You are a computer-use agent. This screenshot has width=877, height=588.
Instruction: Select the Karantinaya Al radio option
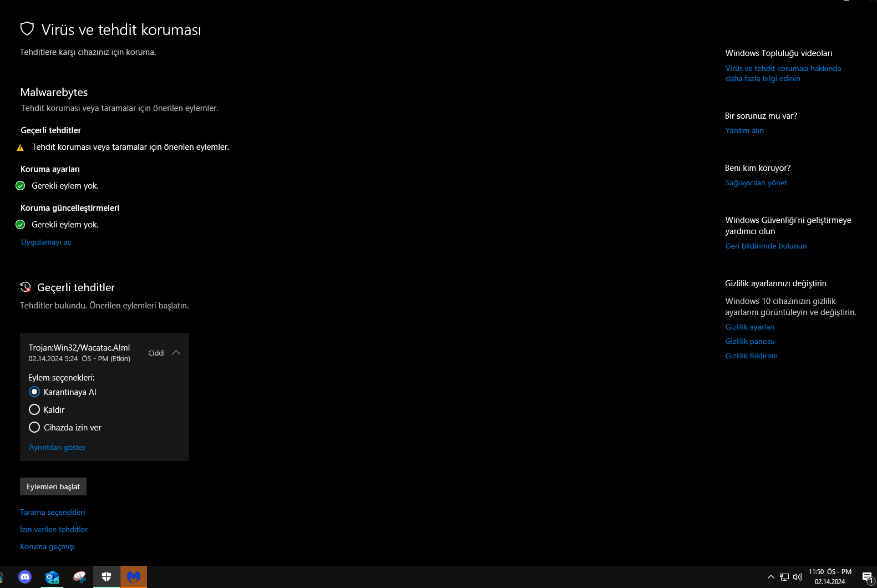tap(34, 392)
